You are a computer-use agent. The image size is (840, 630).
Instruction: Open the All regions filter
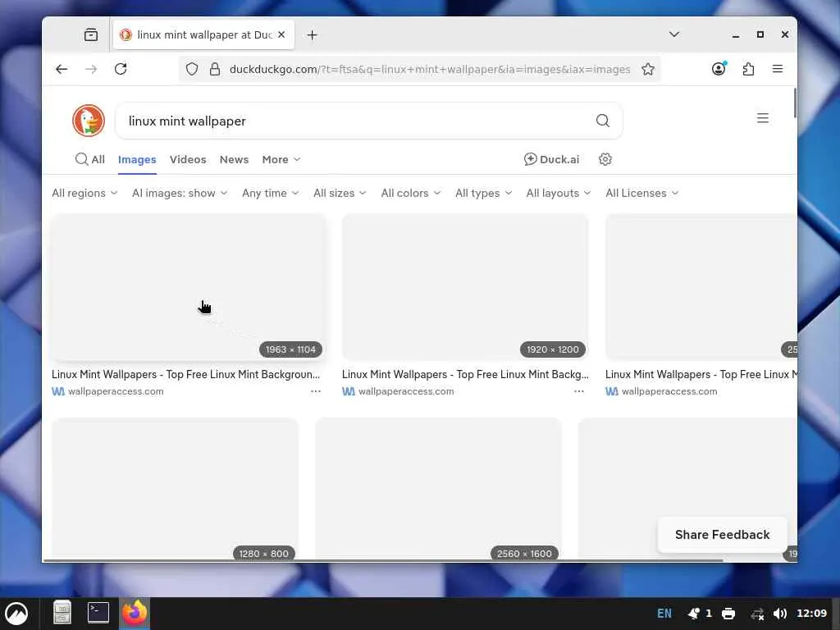pyautogui.click(x=84, y=193)
